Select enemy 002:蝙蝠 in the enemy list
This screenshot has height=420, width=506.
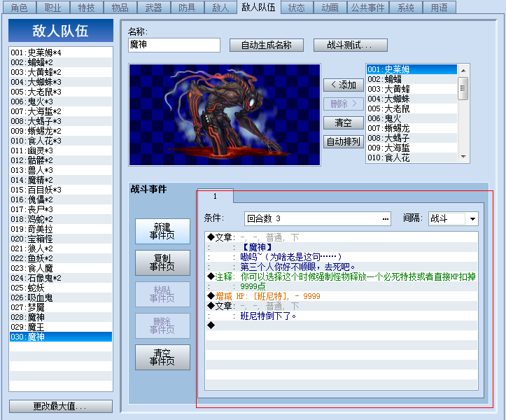[x=412, y=79]
